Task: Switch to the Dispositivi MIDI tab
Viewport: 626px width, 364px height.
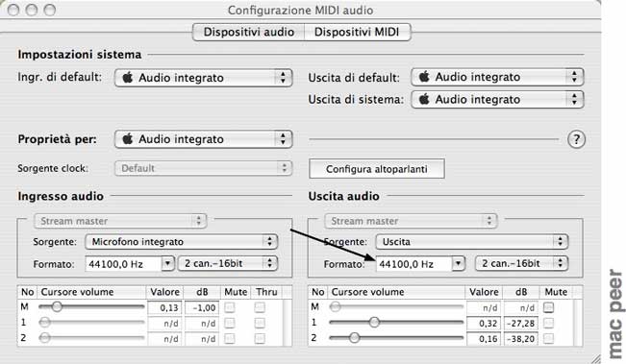Action: 358,32
